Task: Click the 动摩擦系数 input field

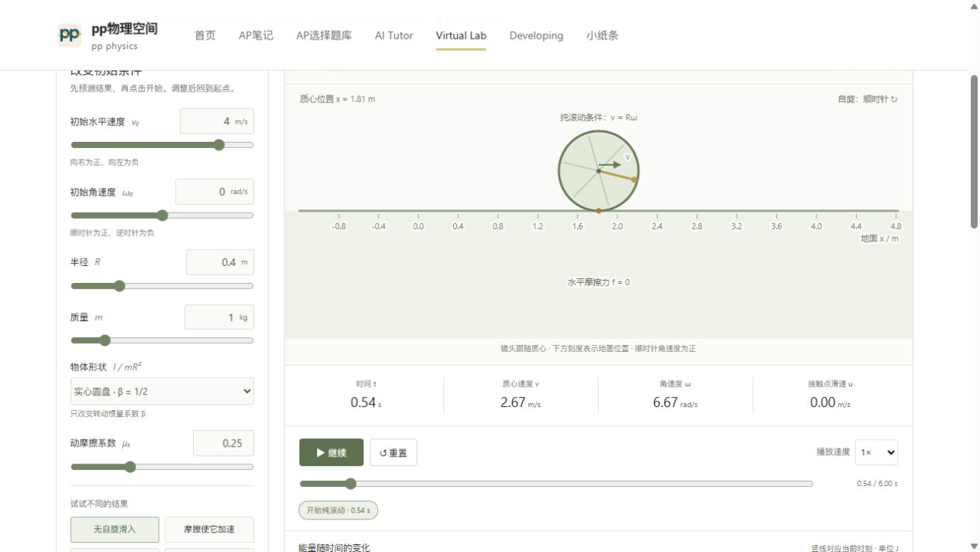Action: coord(223,443)
